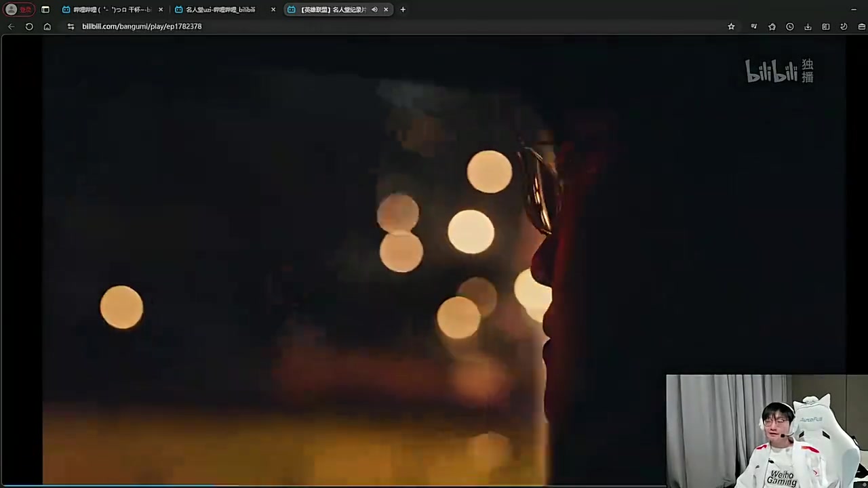The width and height of the screenshot is (868, 488).
Task: Close the 名人堂uzi tab
Action: click(x=273, y=9)
